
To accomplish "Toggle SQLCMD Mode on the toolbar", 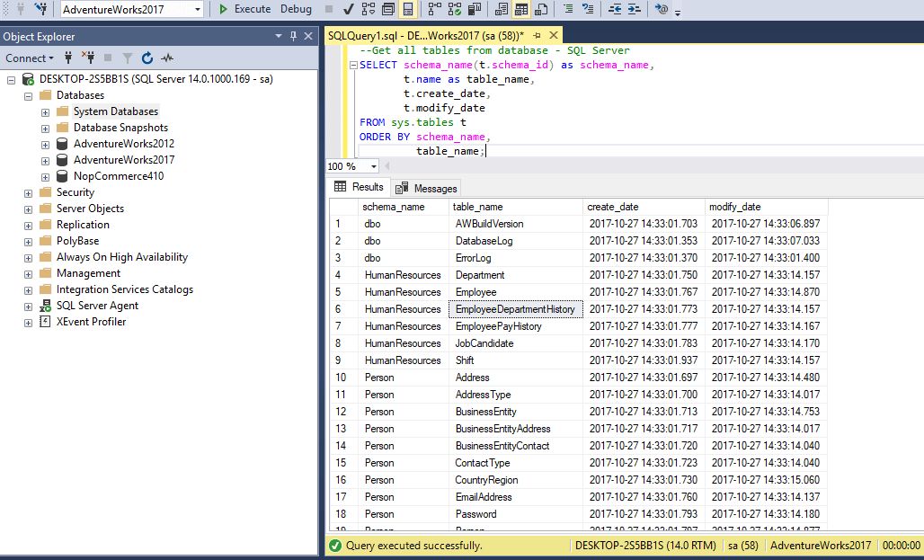I will 660,9.
